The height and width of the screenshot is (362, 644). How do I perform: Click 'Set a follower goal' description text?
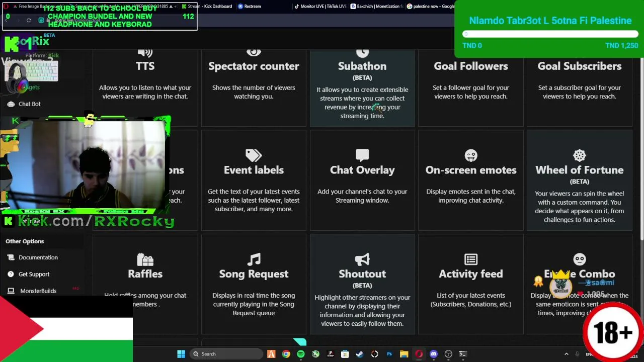(471, 92)
